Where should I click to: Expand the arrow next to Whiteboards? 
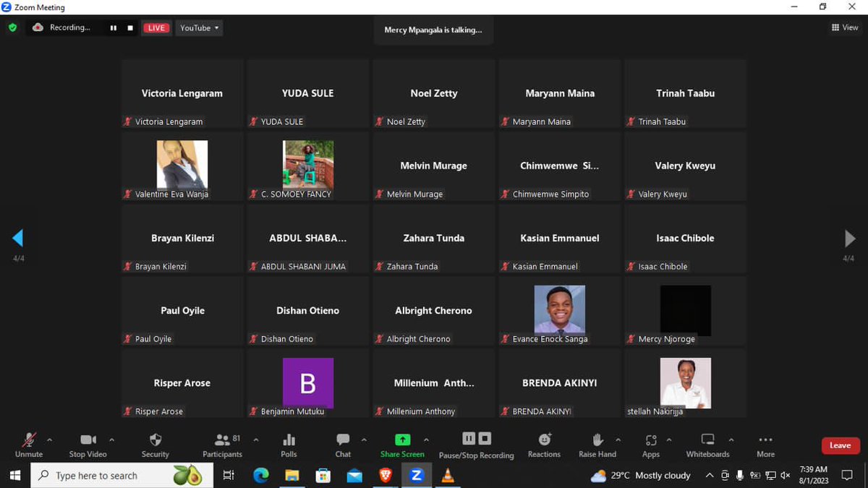coord(731,440)
